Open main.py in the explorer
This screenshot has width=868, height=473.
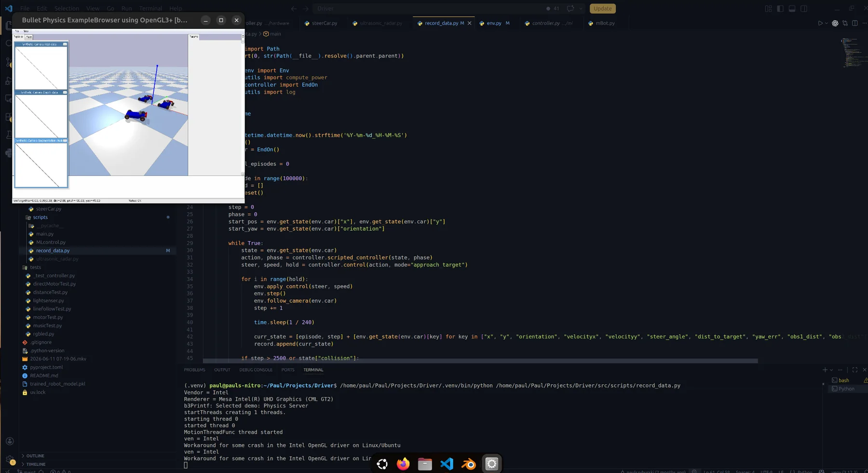(x=98, y=234)
